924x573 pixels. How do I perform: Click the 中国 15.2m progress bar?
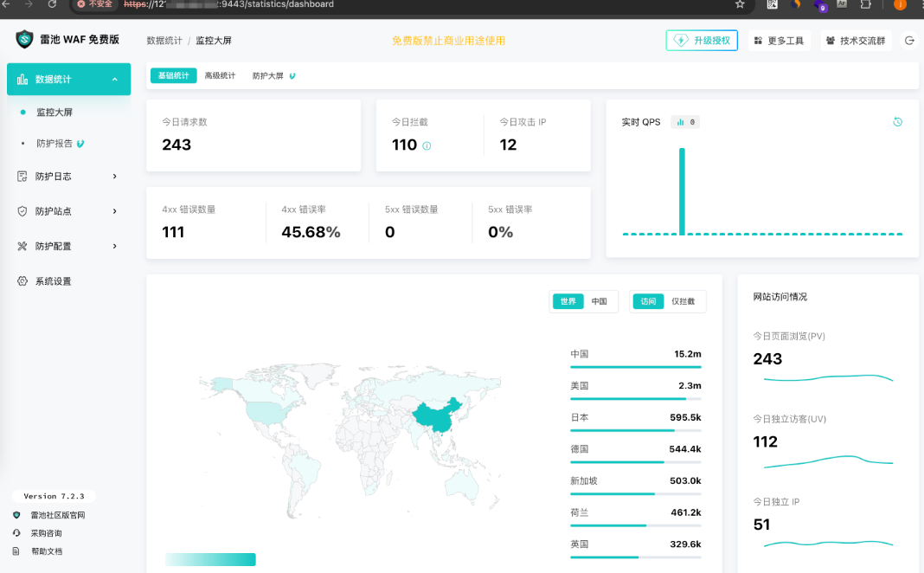[x=636, y=367]
